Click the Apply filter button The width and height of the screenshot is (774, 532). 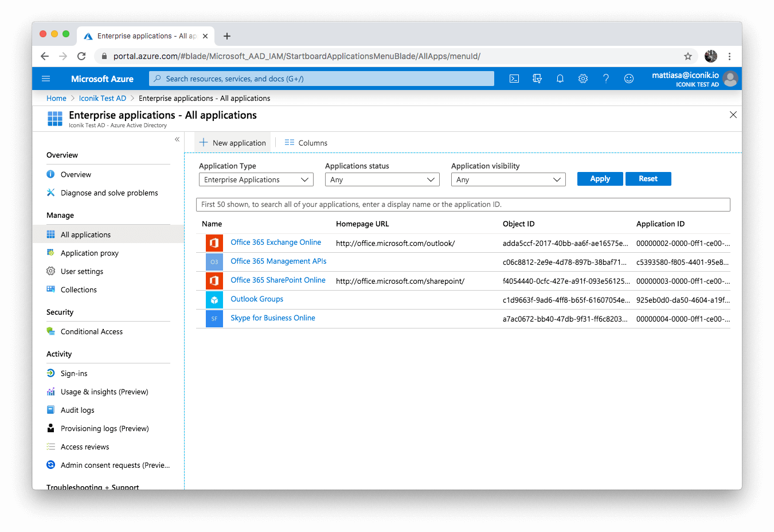(x=600, y=178)
